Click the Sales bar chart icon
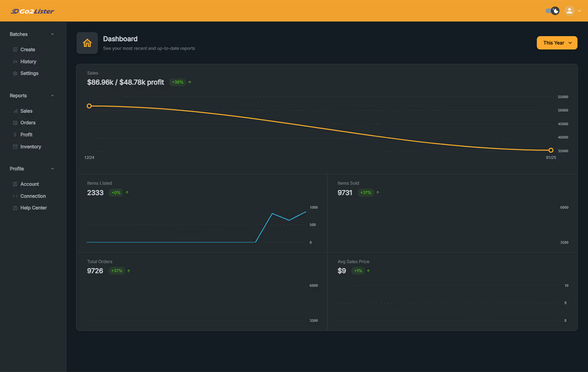This screenshot has width=588, height=372. point(16,111)
